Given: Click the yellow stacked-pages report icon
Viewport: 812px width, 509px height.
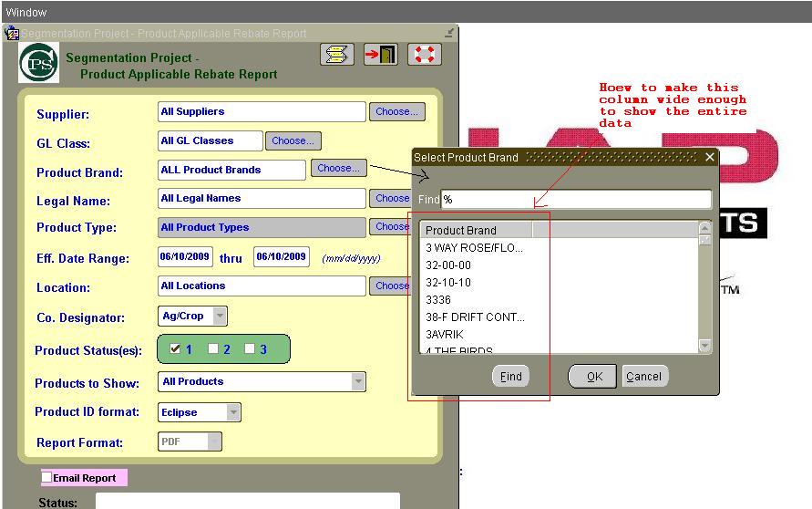Looking at the screenshot, I should click(x=337, y=55).
